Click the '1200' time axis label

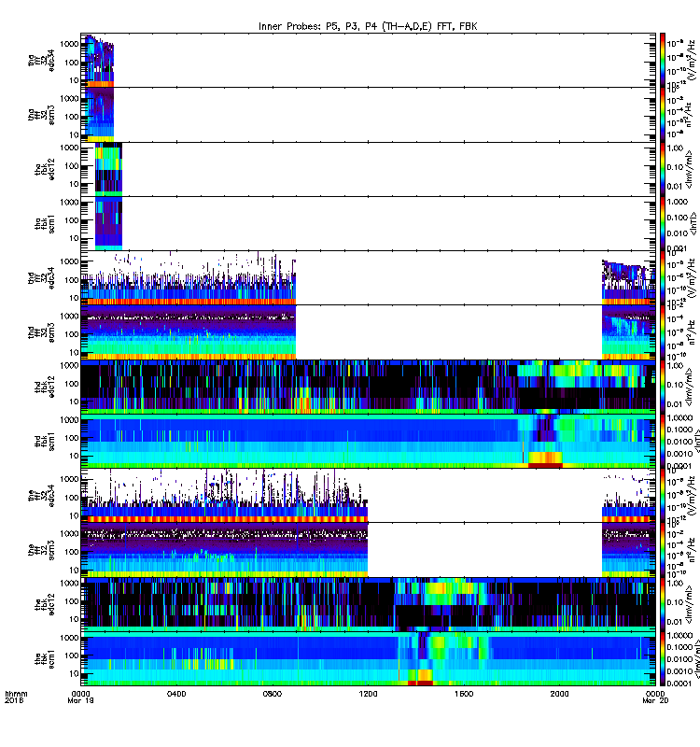(368, 694)
